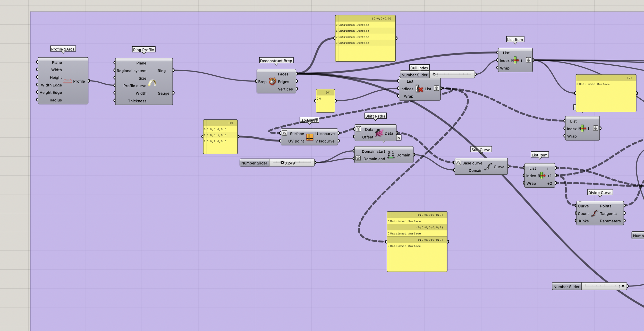Click the Shift Paths pink tree icon
644x331 pixels.
(379, 133)
